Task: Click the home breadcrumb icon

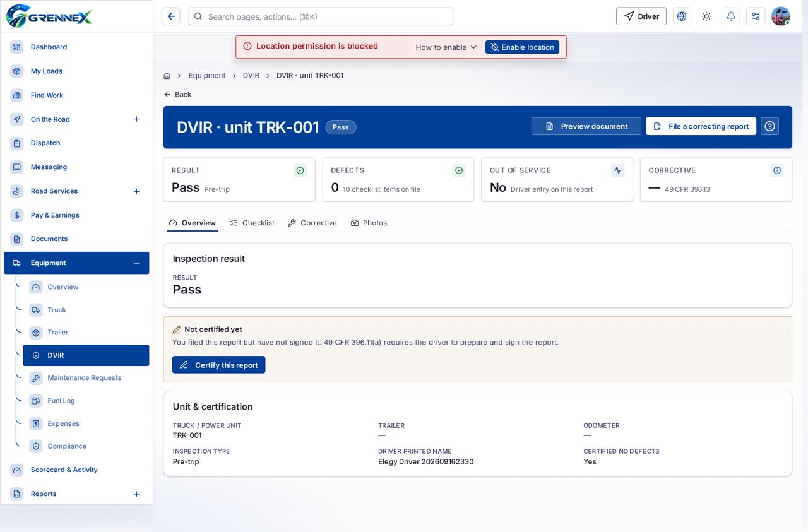Action: point(167,76)
